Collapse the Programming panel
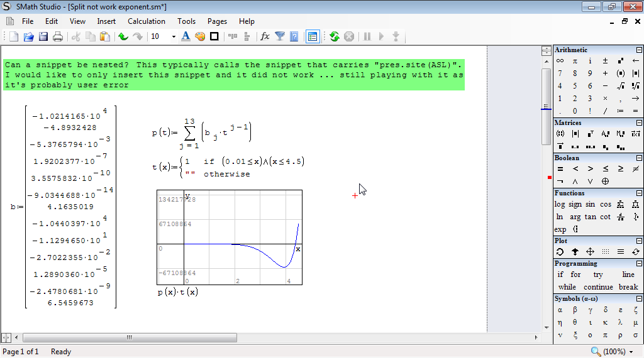Screen dimensions: 644x358 (639, 264)
